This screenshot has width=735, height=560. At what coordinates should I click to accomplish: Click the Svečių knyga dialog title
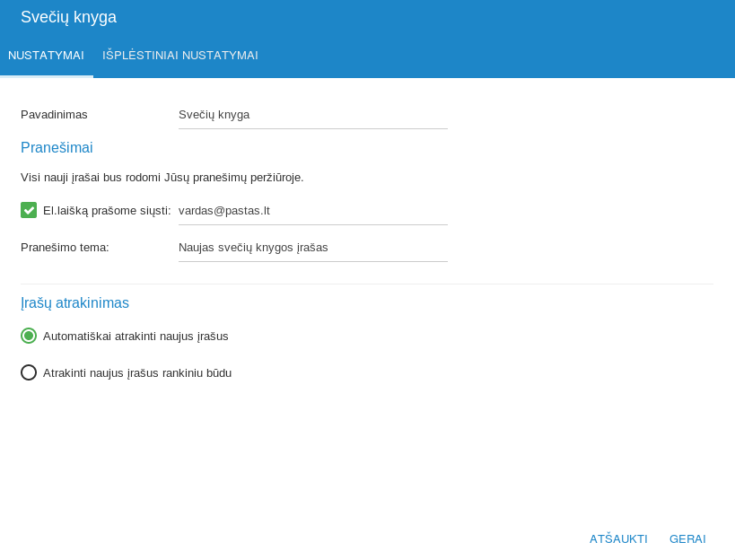68,17
